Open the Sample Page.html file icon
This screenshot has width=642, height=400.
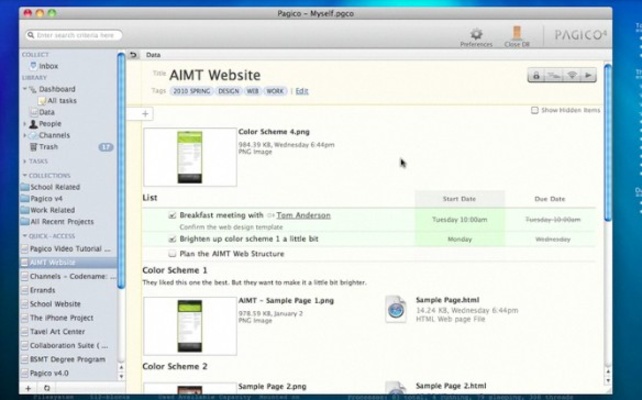[x=396, y=309]
